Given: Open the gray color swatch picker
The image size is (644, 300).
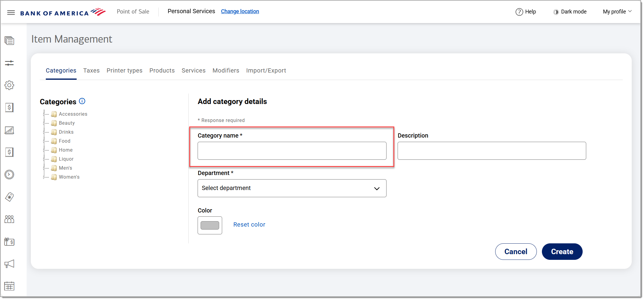Looking at the screenshot, I should [210, 225].
